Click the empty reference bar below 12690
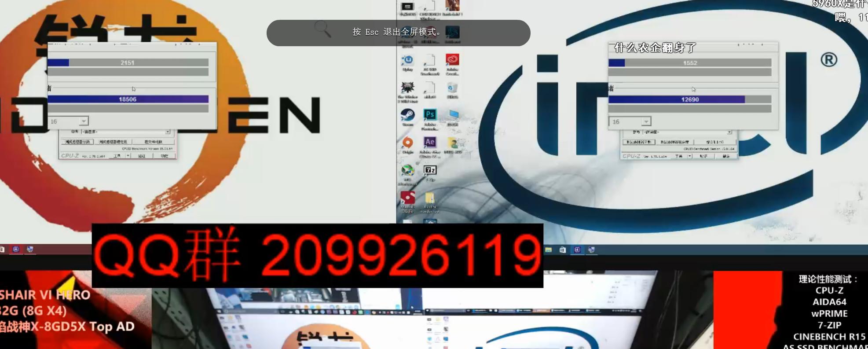Viewport: 868px width, 349px height. tap(690, 109)
